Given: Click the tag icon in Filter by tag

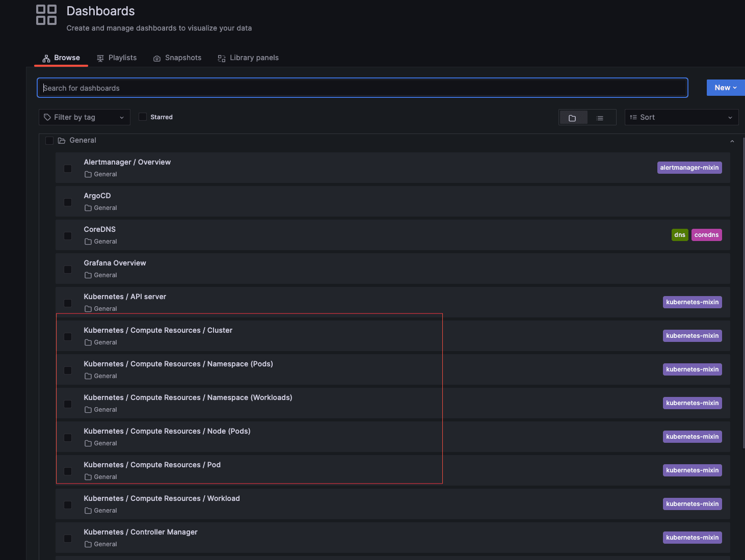Looking at the screenshot, I should coord(46,117).
